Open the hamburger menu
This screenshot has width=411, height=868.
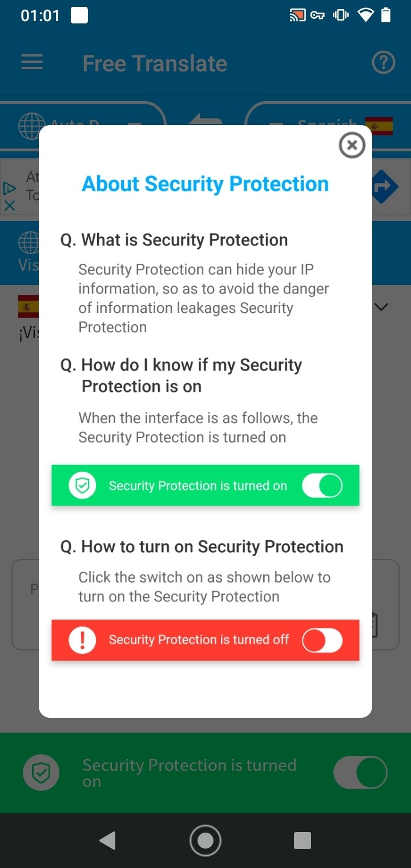(x=32, y=62)
